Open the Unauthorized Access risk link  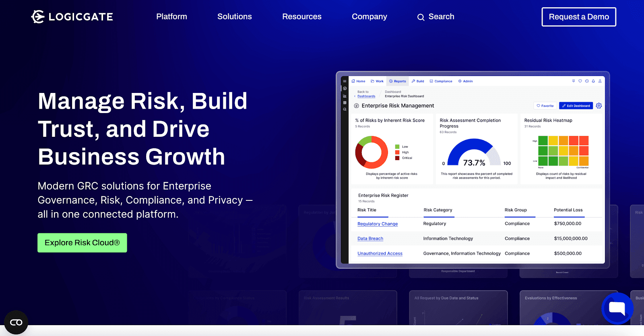[380, 254]
